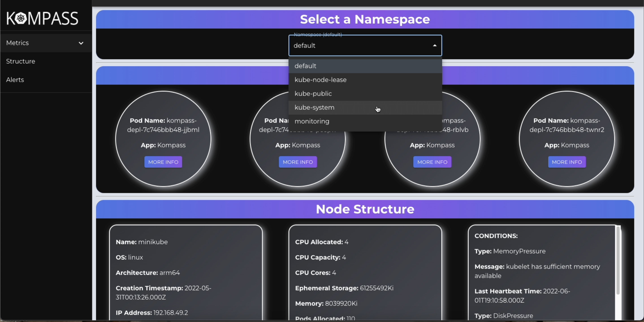Click MORE INFO for pod jjbml
The height and width of the screenshot is (322, 644).
pos(163,162)
